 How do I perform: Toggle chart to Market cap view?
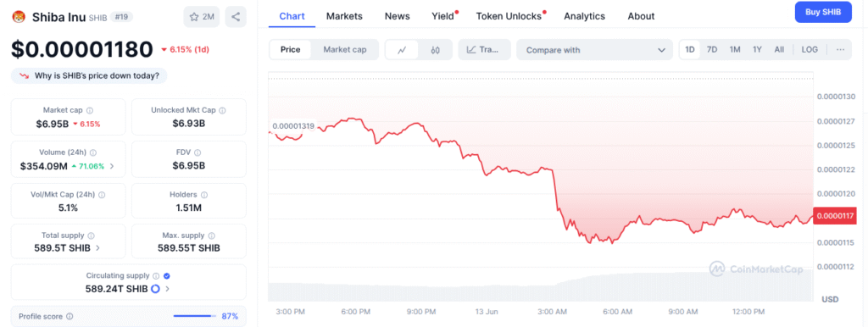(x=345, y=50)
